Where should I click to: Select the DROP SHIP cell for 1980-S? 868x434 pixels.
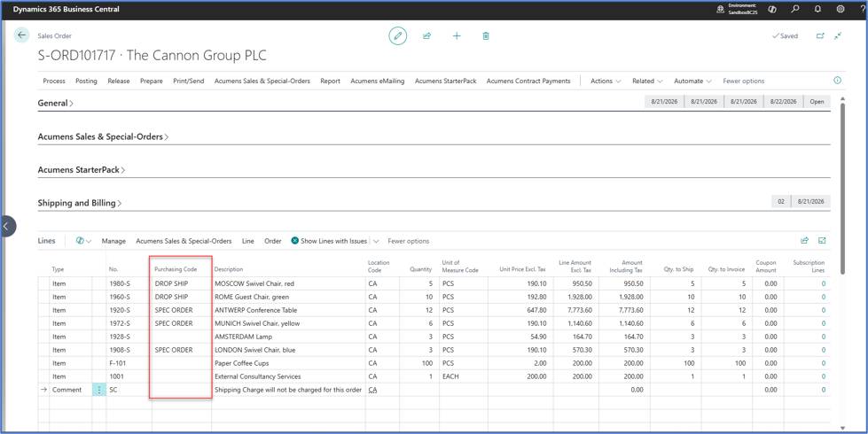pyautogui.click(x=182, y=283)
